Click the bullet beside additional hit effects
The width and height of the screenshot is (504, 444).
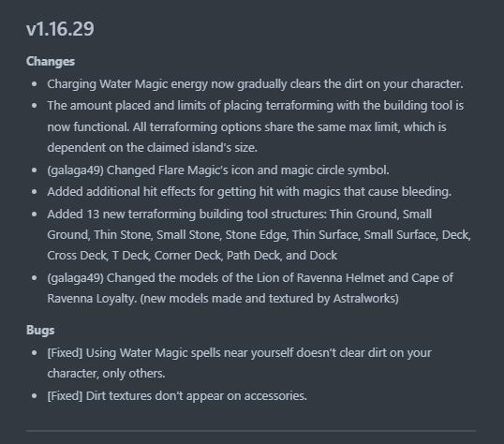pos(35,192)
